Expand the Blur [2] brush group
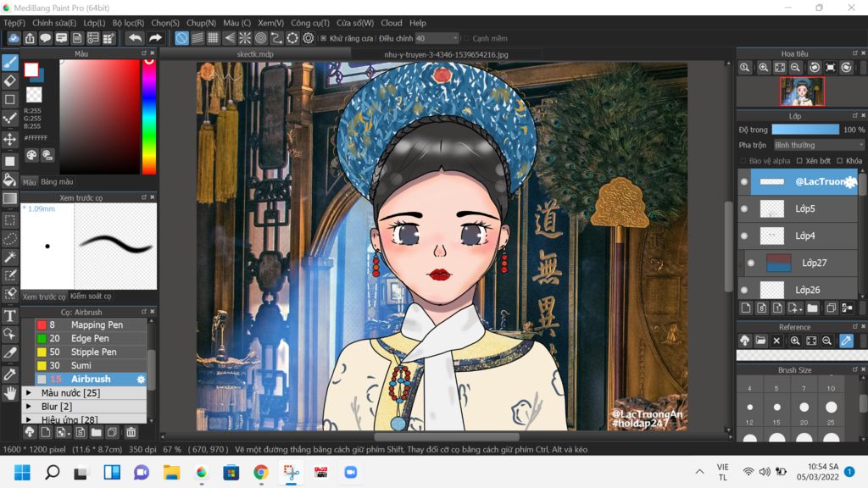 click(29, 406)
